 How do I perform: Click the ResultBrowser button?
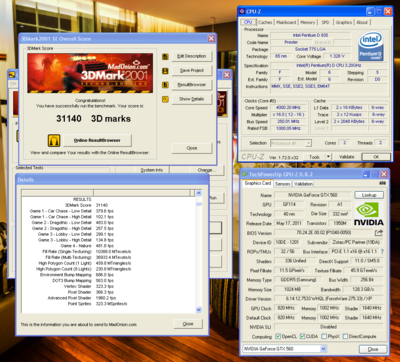[x=192, y=85]
